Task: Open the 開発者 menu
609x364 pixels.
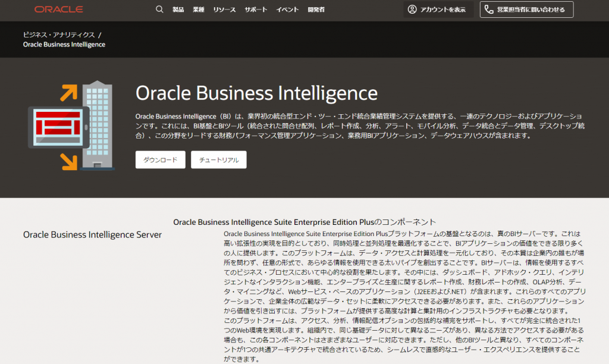Action: [x=316, y=10]
